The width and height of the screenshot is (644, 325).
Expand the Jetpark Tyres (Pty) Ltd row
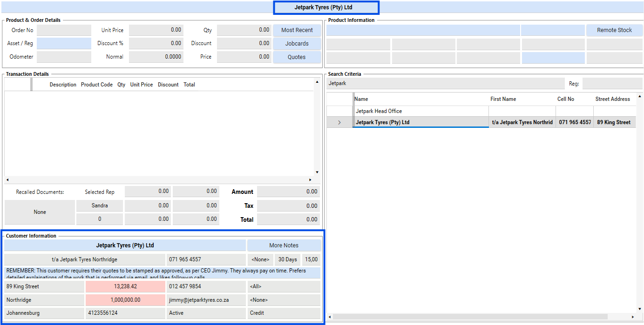(339, 122)
